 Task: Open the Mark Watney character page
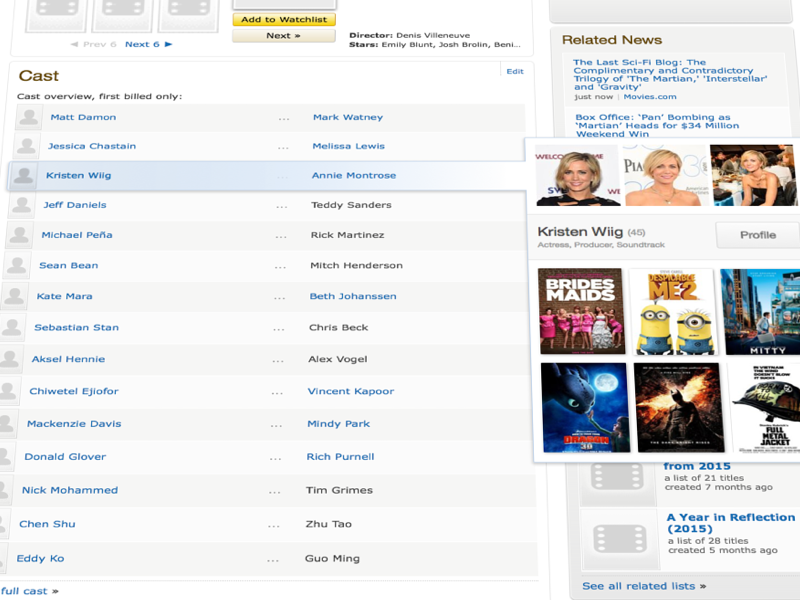(x=348, y=117)
